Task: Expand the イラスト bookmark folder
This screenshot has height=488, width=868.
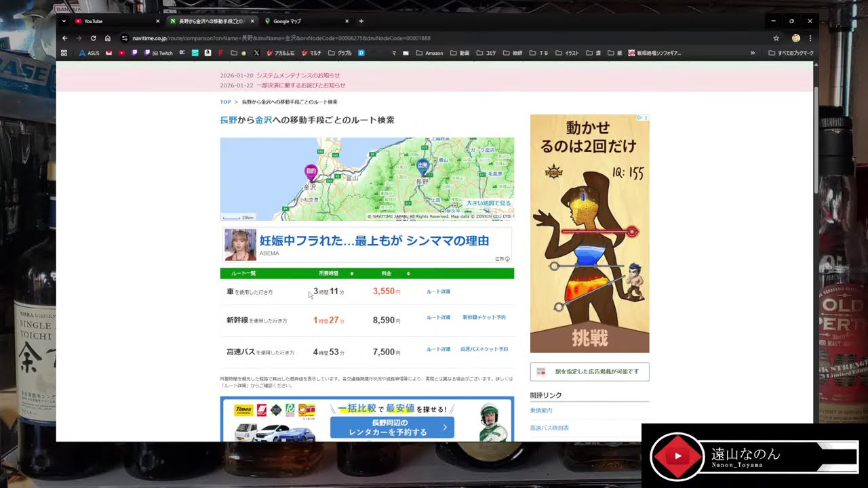Action: (x=567, y=53)
